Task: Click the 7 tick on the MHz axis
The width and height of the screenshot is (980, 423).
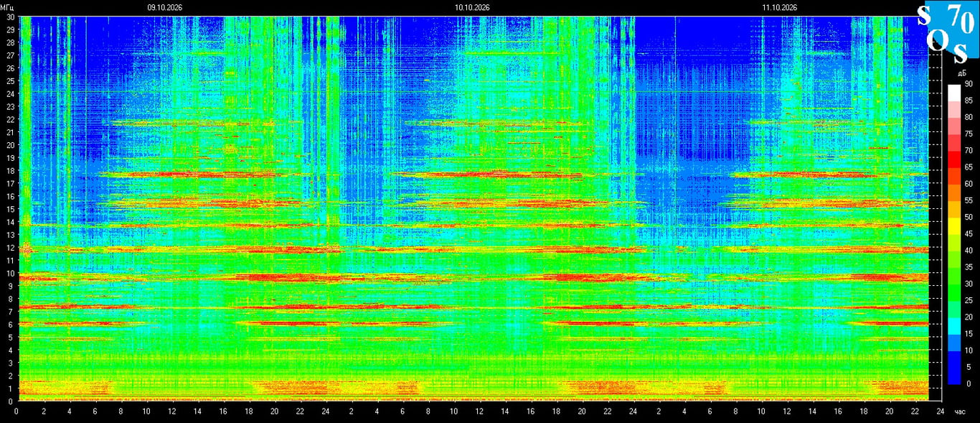Action: [12, 312]
